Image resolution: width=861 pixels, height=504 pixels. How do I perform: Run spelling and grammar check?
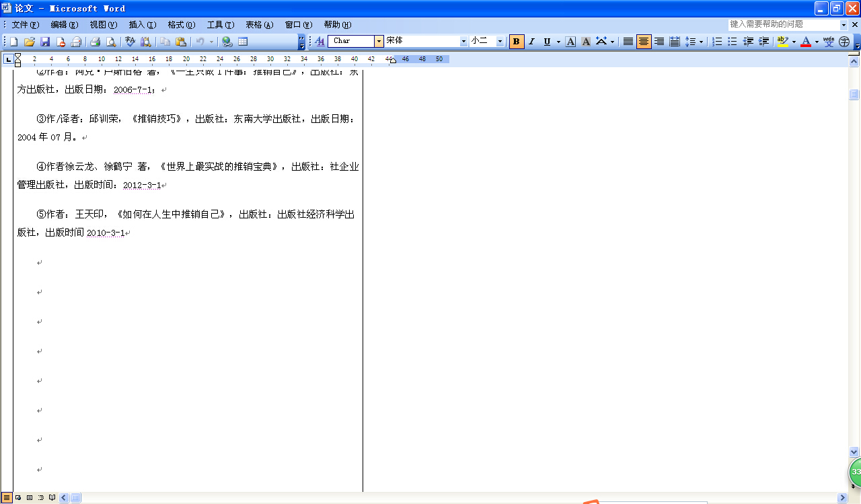[129, 42]
